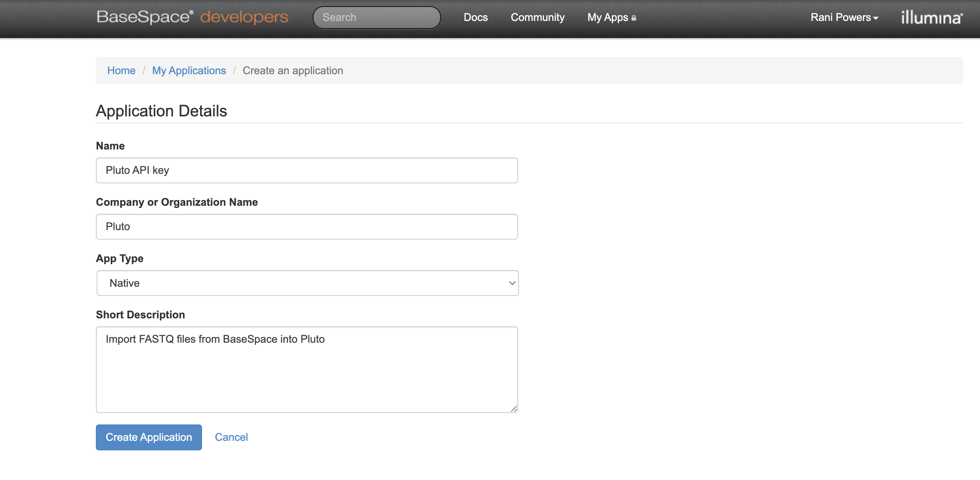Expand the Rani Powers user dropdown
The image size is (980, 480).
coord(845,17)
